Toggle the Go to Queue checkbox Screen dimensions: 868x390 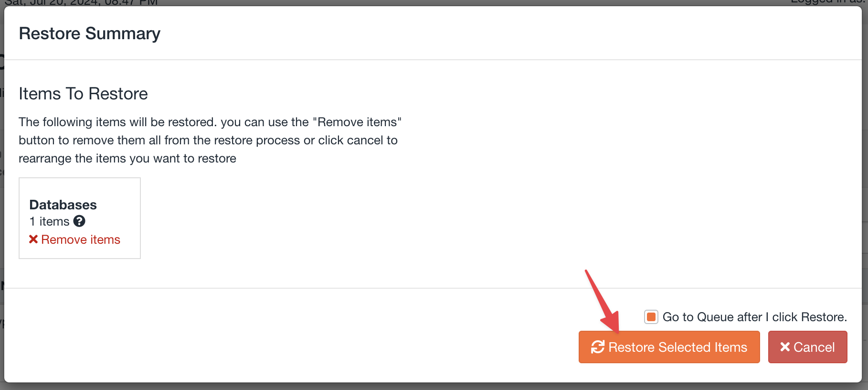(651, 317)
